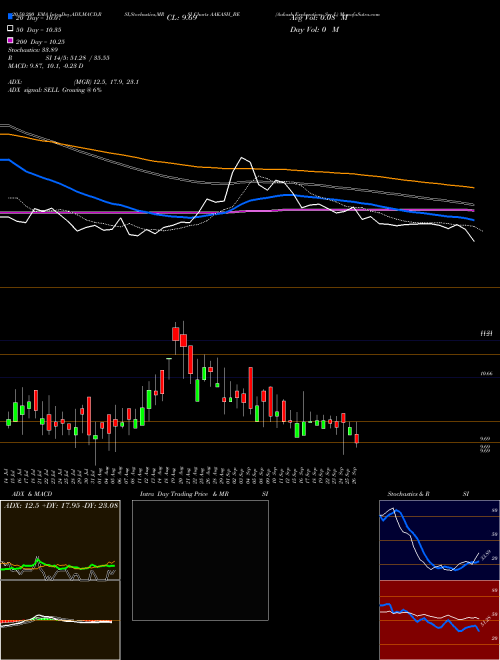This screenshot has height=660, width=500.
Task: Click the 'Stochastics & R SI' panel title
Action: click(x=428, y=494)
